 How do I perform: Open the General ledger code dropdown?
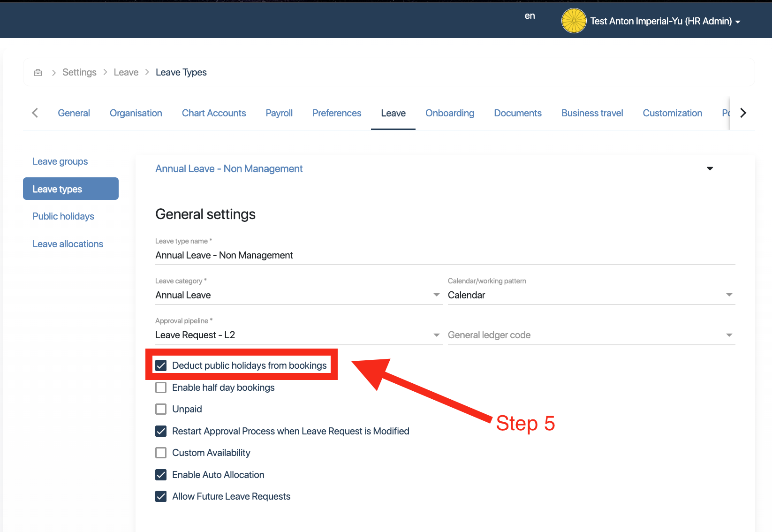click(x=729, y=335)
